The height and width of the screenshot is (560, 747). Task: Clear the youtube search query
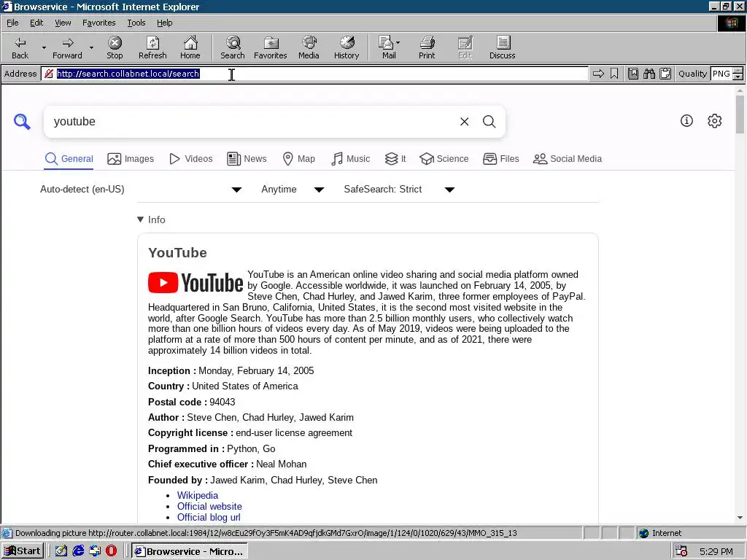[x=464, y=122]
